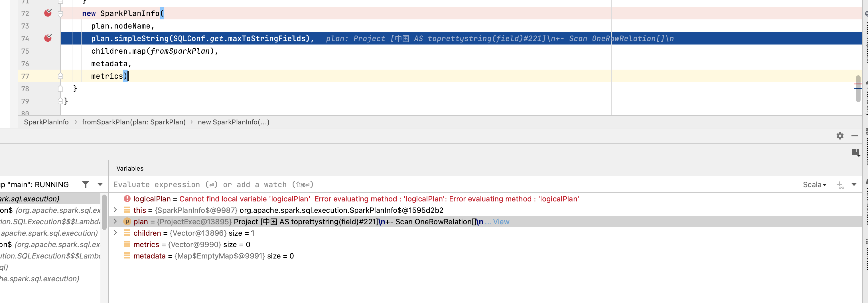This screenshot has height=303, width=868.
Task: Select stack frame 'he.spark.sql.execution)'
Action: [50, 279]
